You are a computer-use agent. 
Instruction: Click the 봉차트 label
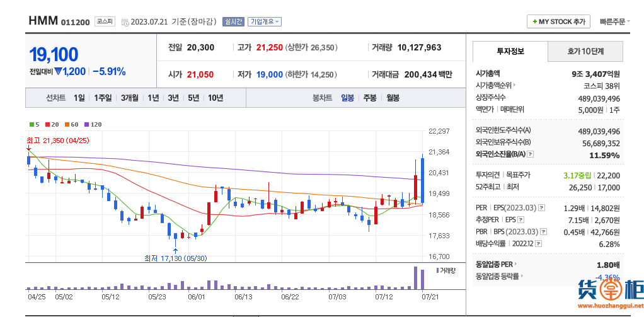click(323, 98)
